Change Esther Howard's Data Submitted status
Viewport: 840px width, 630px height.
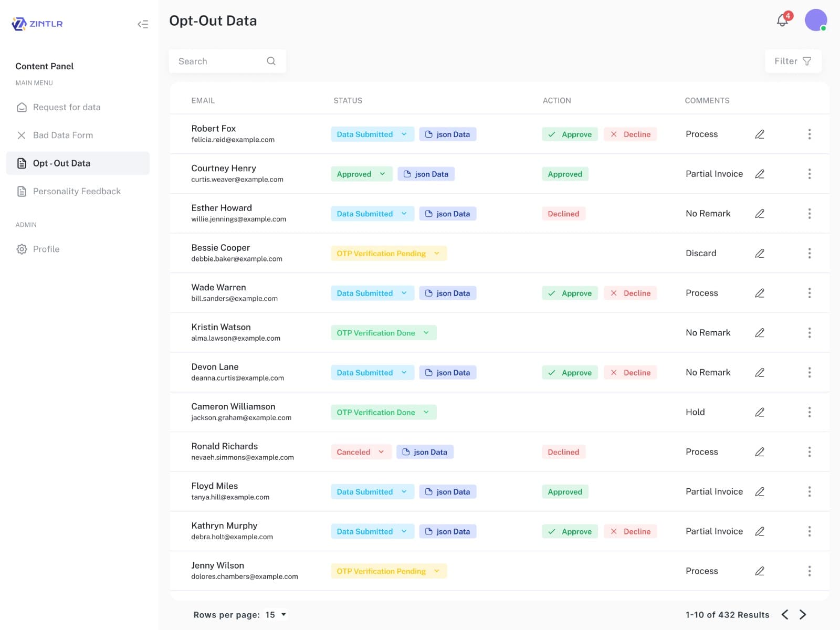click(372, 214)
